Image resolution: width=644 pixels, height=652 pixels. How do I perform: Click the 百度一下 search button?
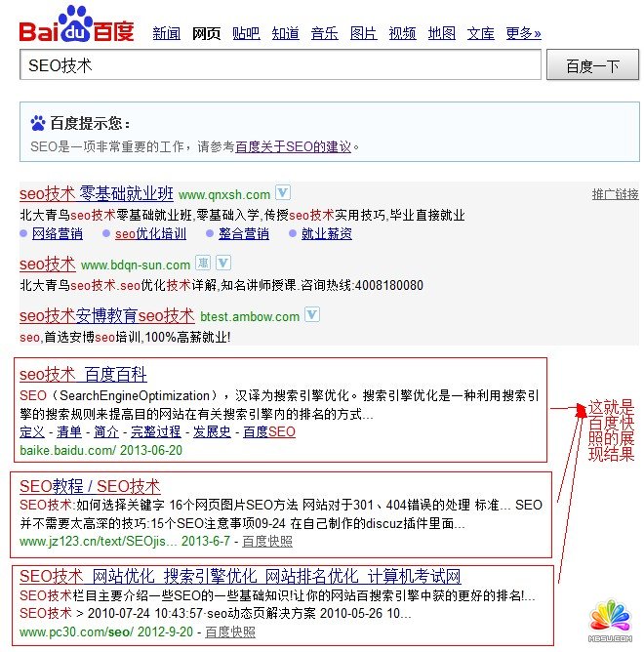pyautogui.click(x=592, y=64)
